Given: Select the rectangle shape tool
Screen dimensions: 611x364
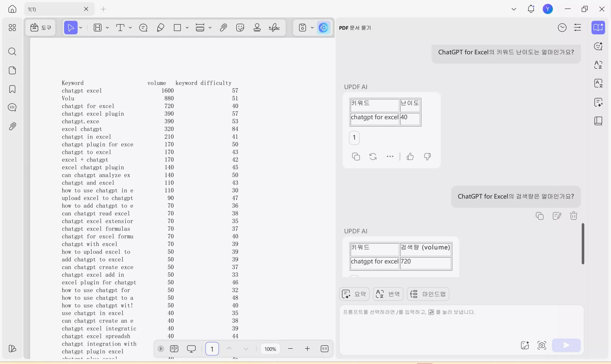Looking at the screenshot, I should click(177, 27).
